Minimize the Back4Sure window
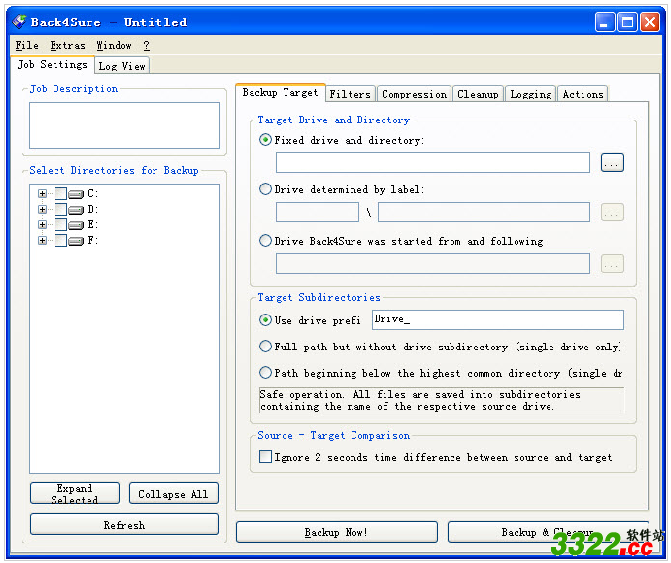 point(605,22)
